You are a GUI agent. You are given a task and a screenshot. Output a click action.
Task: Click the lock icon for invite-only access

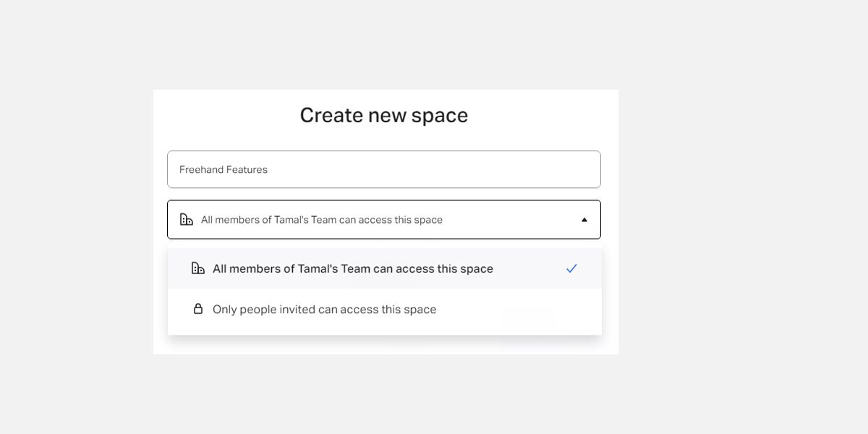tap(197, 309)
